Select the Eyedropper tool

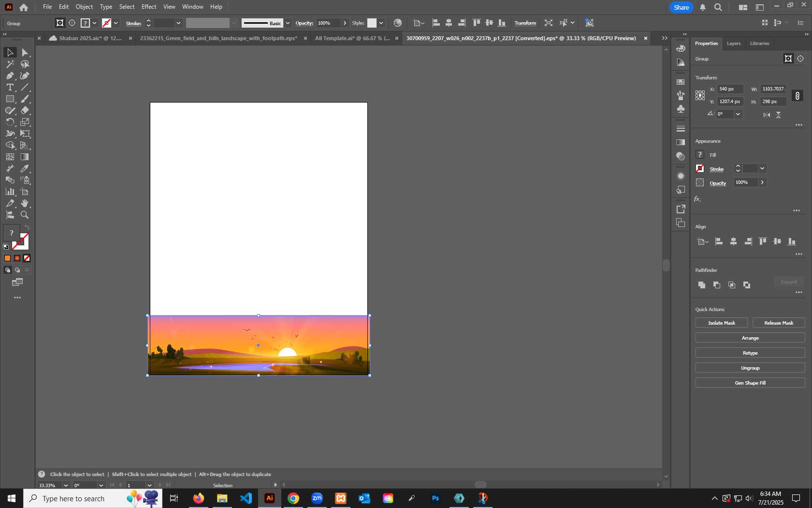(x=25, y=168)
